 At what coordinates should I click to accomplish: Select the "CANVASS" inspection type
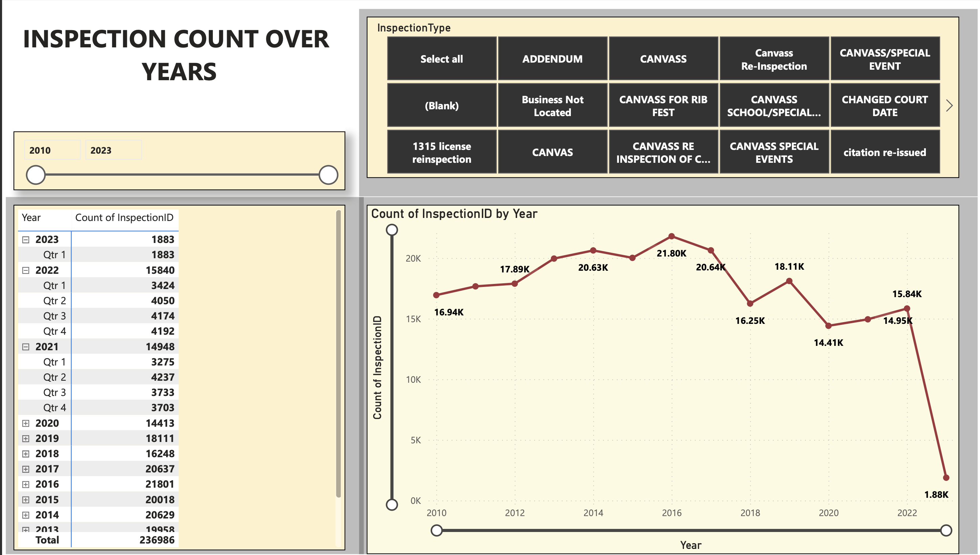tap(663, 59)
